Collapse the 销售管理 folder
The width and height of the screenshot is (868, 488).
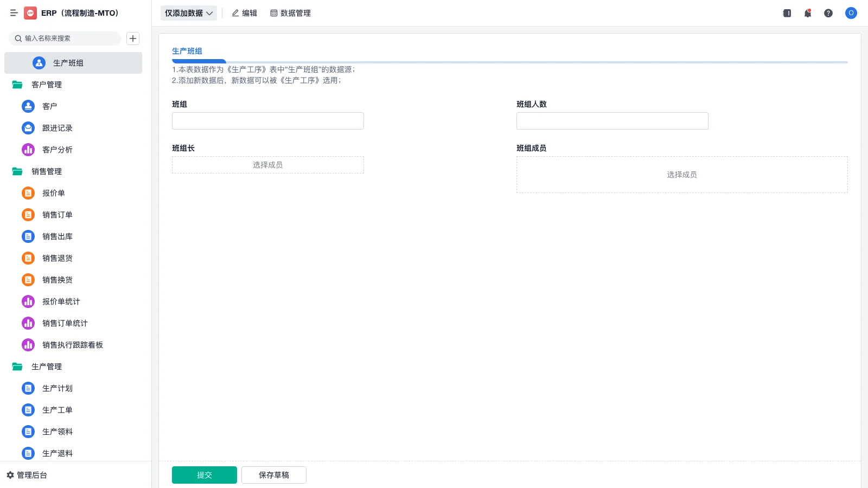[17, 171]
